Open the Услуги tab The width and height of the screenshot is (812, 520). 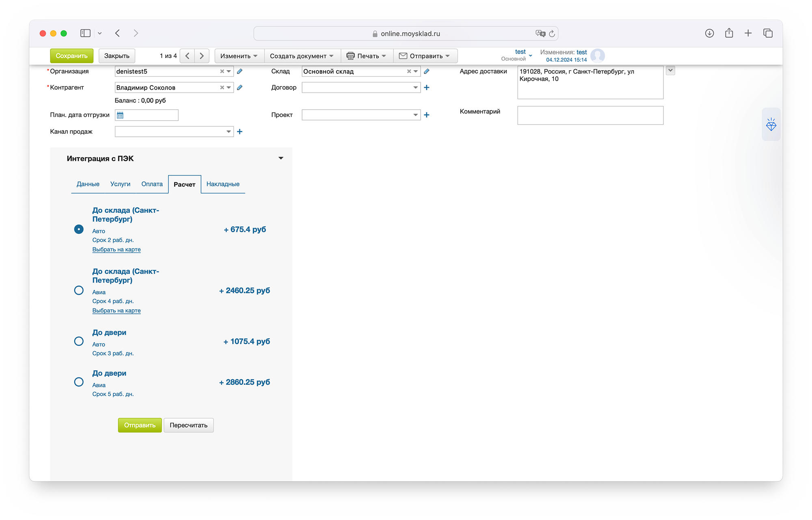[120, 184]
